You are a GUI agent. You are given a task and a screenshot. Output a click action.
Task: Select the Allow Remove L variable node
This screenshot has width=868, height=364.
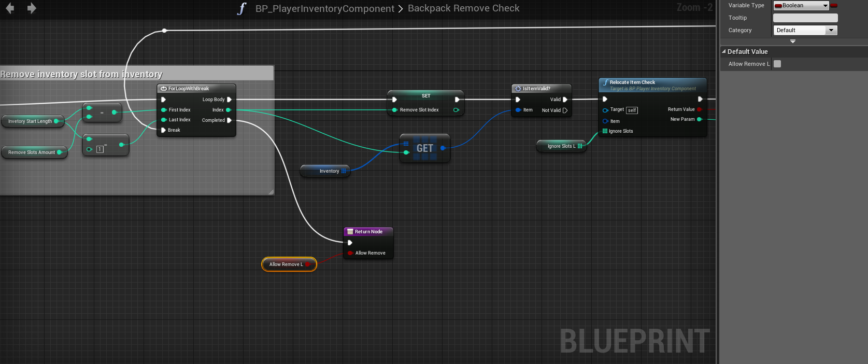coord(289,264)
